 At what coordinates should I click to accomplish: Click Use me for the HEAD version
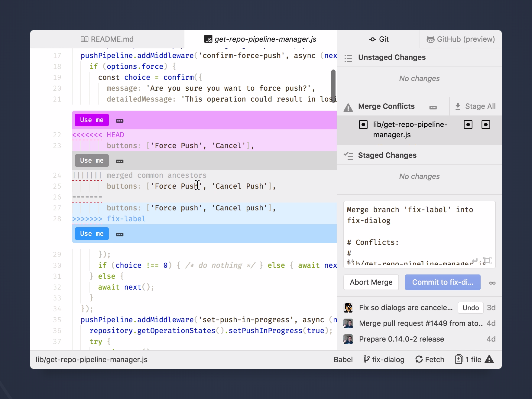(x=92, y=120)
